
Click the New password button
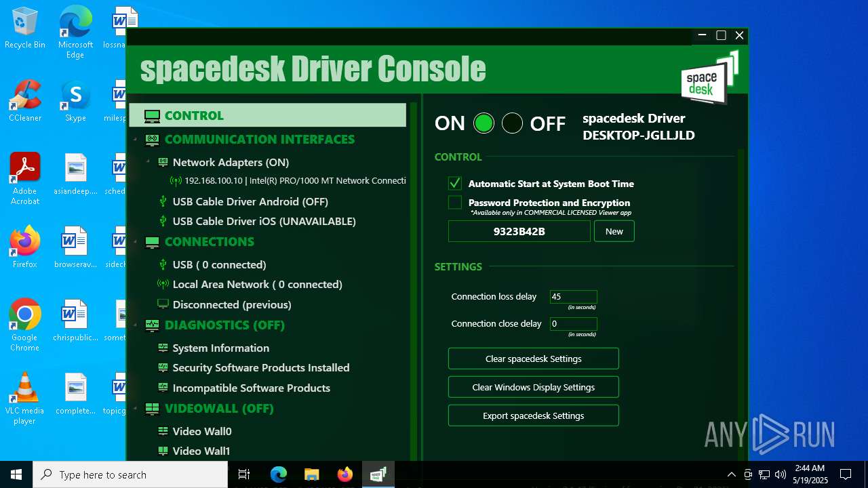tap(614, 231)
